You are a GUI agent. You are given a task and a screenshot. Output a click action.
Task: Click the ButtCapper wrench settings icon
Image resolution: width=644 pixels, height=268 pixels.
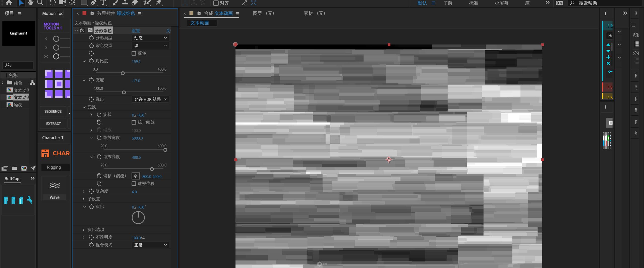tap(29, 200)
